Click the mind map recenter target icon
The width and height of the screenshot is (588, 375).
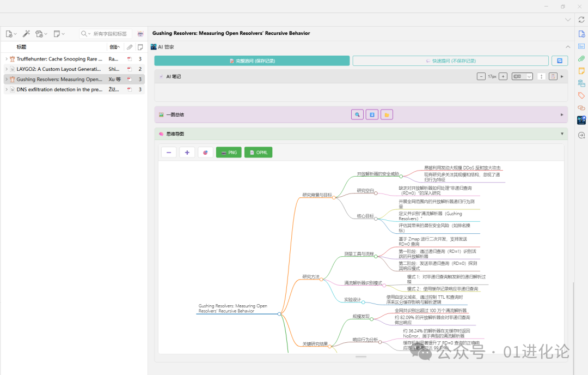click(x=205, y=153)
